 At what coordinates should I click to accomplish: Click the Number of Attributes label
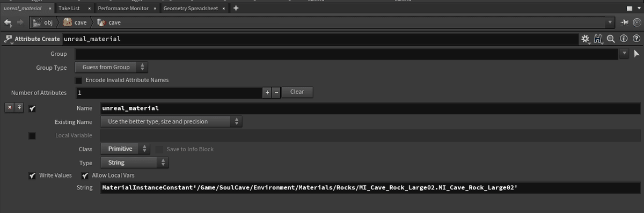[39, 93]
